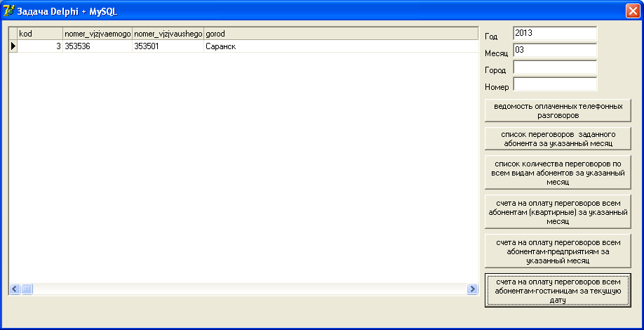The image size is (644, 330).
Task: Click счета абонентам-гостиницам за текущую дату
Action: (x=558, y=291)
